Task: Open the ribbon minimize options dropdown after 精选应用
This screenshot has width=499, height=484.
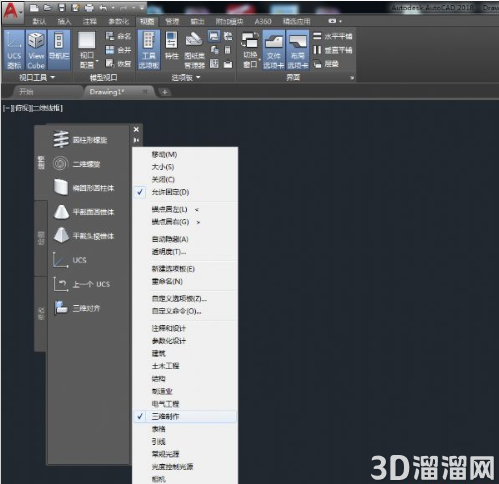Action: [x=335, y=21]
